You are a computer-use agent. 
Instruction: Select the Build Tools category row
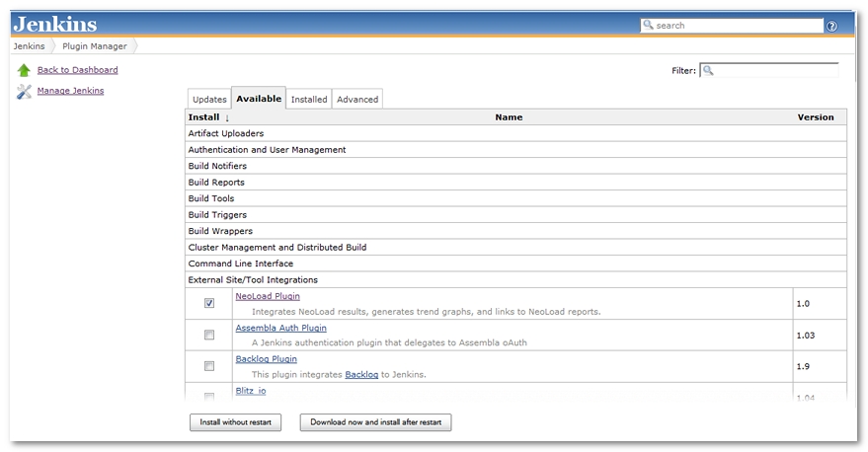click(x=515, y=198)
